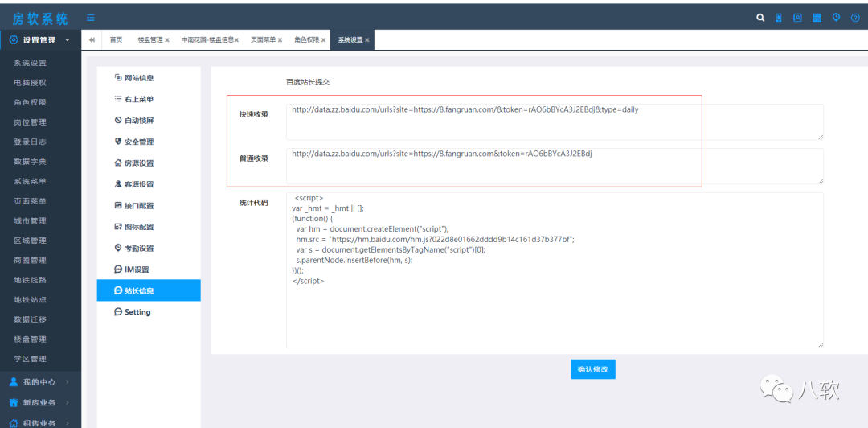Toggle sidebar with the hamburger menu icon
Viewport: 868px width, 428px height.
[90, 19]
